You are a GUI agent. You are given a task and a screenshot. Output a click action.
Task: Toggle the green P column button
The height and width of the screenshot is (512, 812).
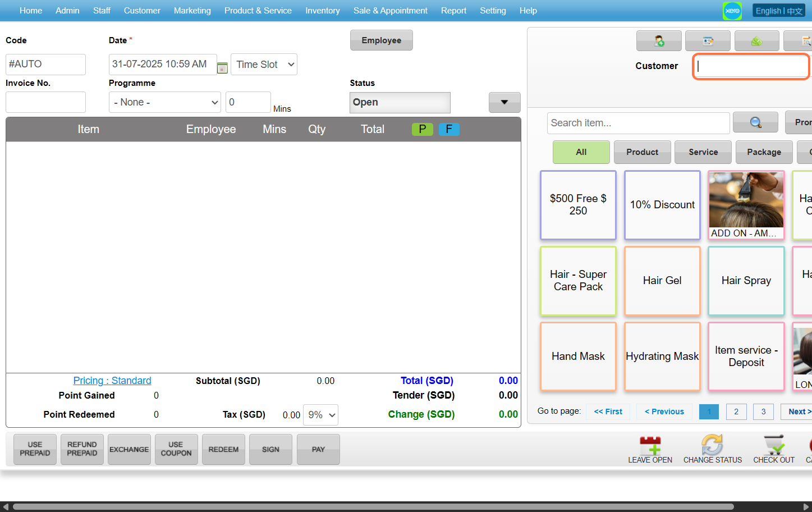point(422,129)
